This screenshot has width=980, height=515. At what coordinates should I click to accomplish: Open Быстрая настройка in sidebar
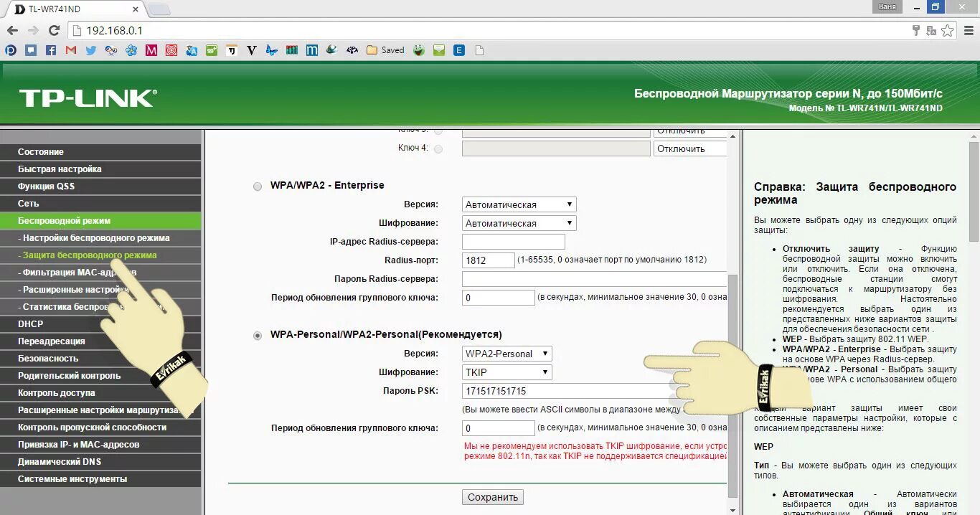pos(100,169)
